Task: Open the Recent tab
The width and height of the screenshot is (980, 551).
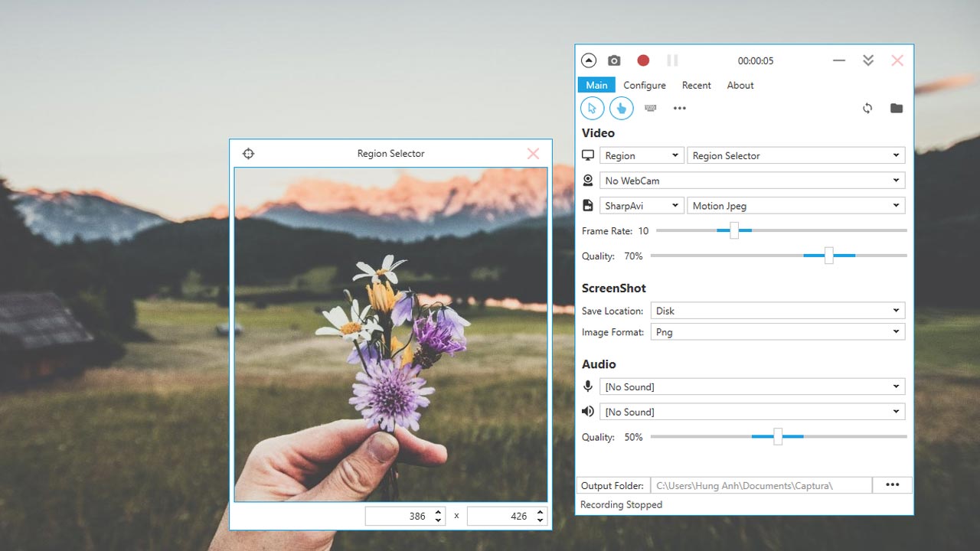Action: click(696, 86)
